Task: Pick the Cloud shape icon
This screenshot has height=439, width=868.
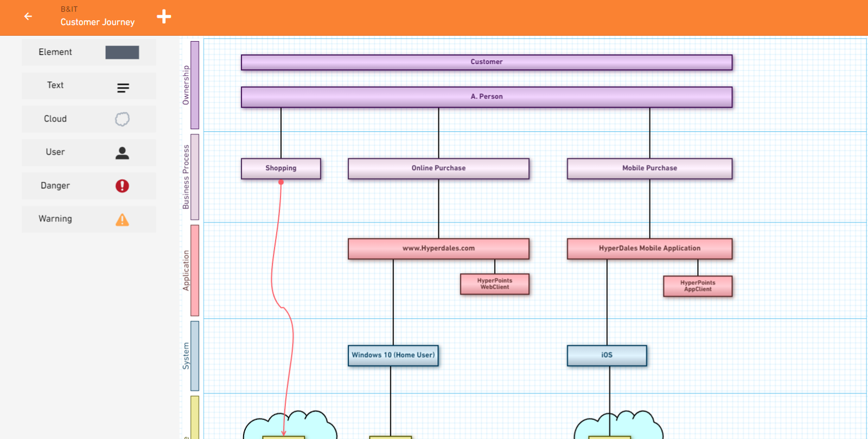Action: 122,119
